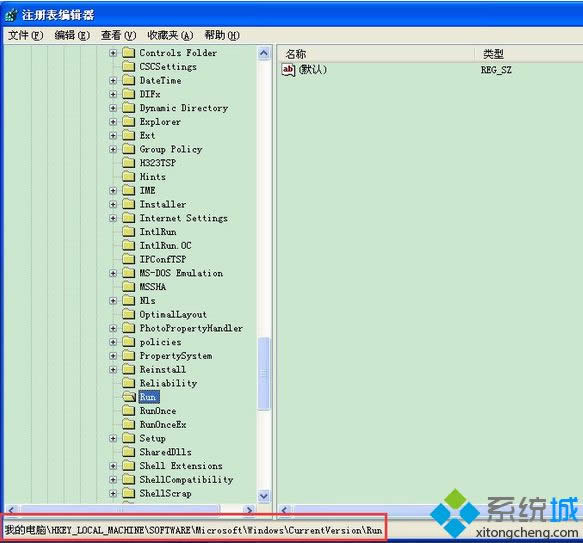Click the OptimalLayout folder icon
The width and height of the screenshot is (583, 543).
pyautogui.click(x=129, y=314)
